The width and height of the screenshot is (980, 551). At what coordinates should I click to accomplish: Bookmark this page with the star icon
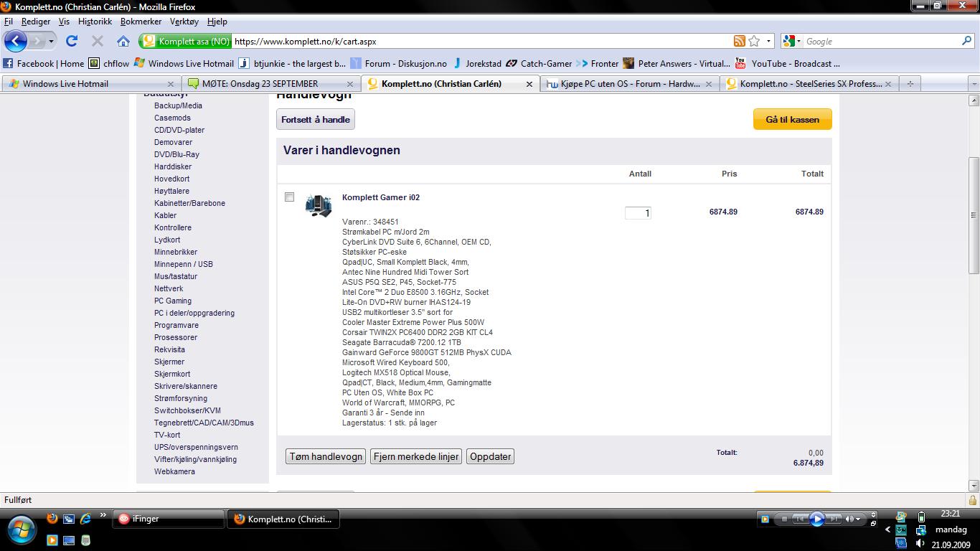pyautogui.click(x=754, y=41)
